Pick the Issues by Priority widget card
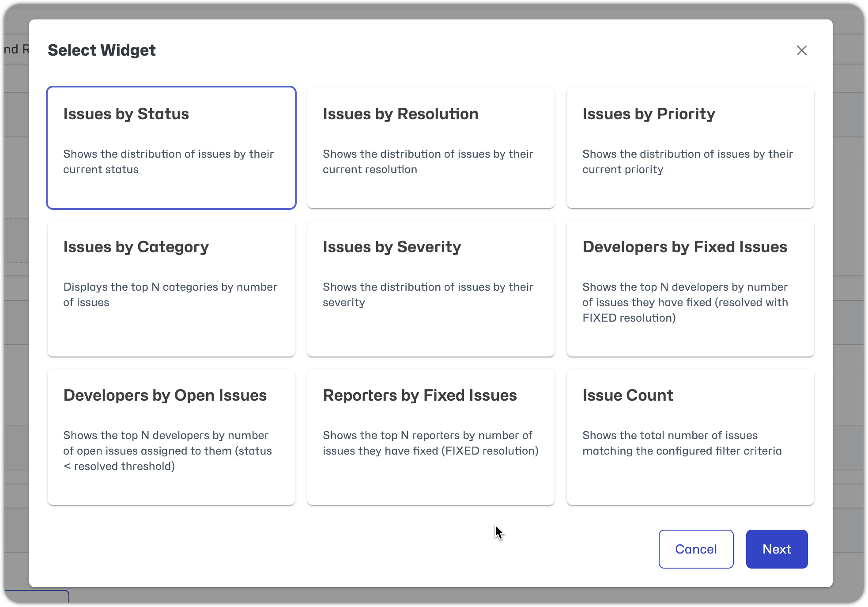This screenshot has height=607, width=868. tap(690, 148)
